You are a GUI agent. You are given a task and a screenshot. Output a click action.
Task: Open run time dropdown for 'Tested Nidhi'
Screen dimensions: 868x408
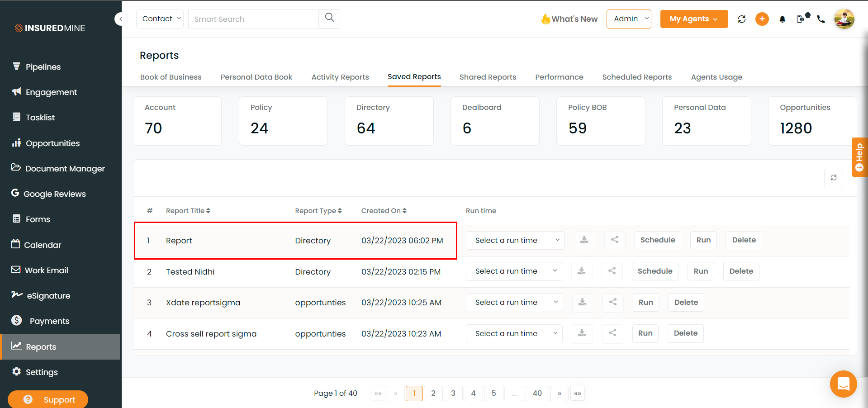click(514, 271)
